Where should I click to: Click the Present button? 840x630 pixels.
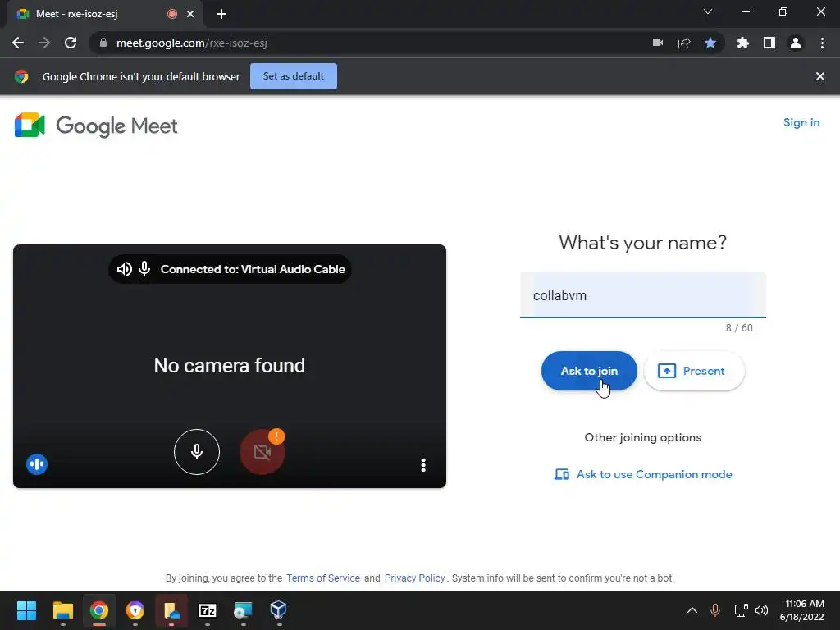click(x=694, y=371)
